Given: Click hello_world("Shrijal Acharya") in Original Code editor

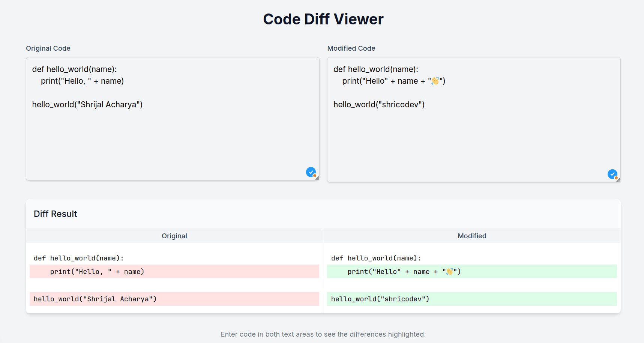Looking at the screenshot, I should pos(87,105).
